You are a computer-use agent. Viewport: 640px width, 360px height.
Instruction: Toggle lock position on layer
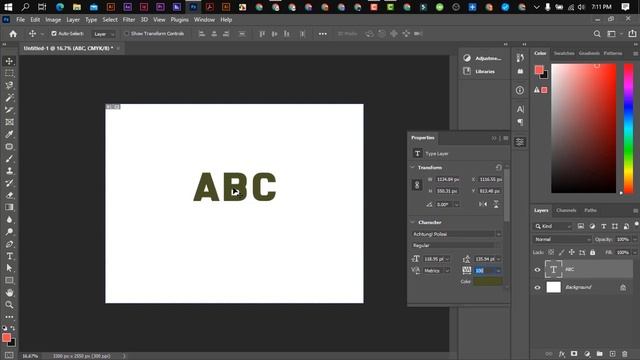coord(572,253)
